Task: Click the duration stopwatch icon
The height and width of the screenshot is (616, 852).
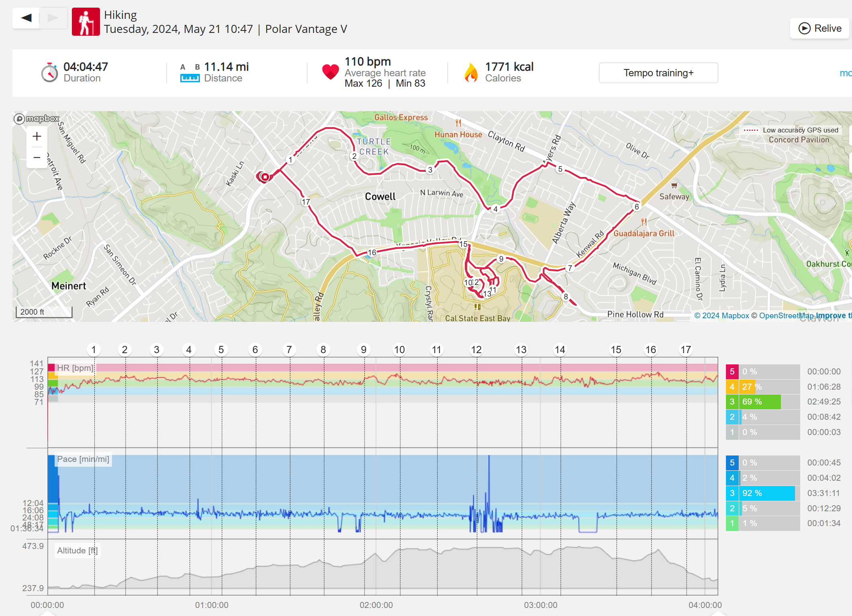Action: point(50,73)
